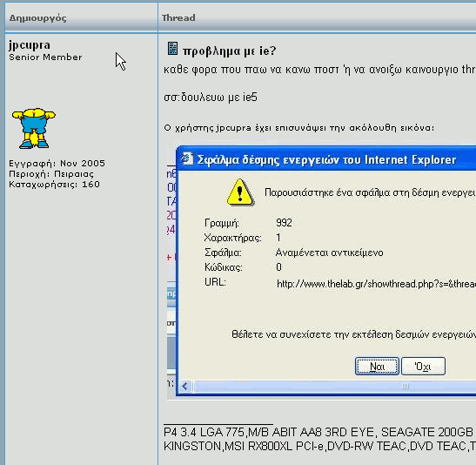This screenshot has height=465, width=476.
Task: Click the Όχι button
Action: click(423, 367)
